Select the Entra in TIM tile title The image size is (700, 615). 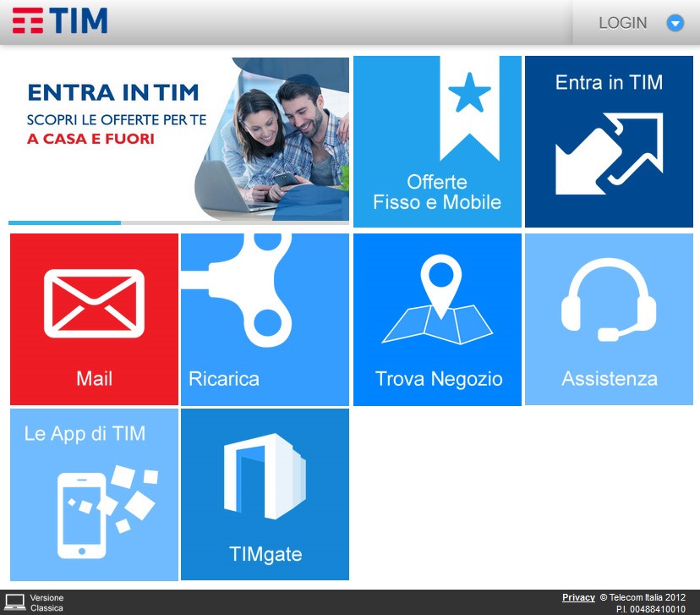coord(609,83)
